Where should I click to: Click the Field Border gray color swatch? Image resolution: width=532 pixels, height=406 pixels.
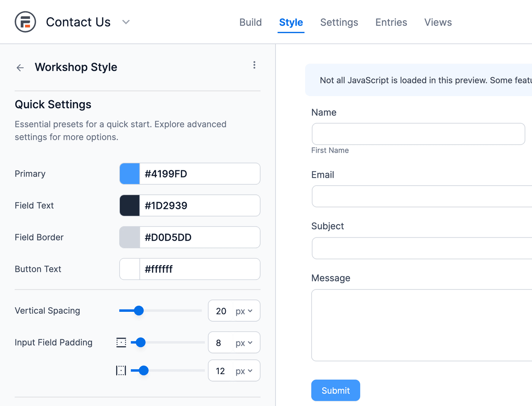pos(130,237)
